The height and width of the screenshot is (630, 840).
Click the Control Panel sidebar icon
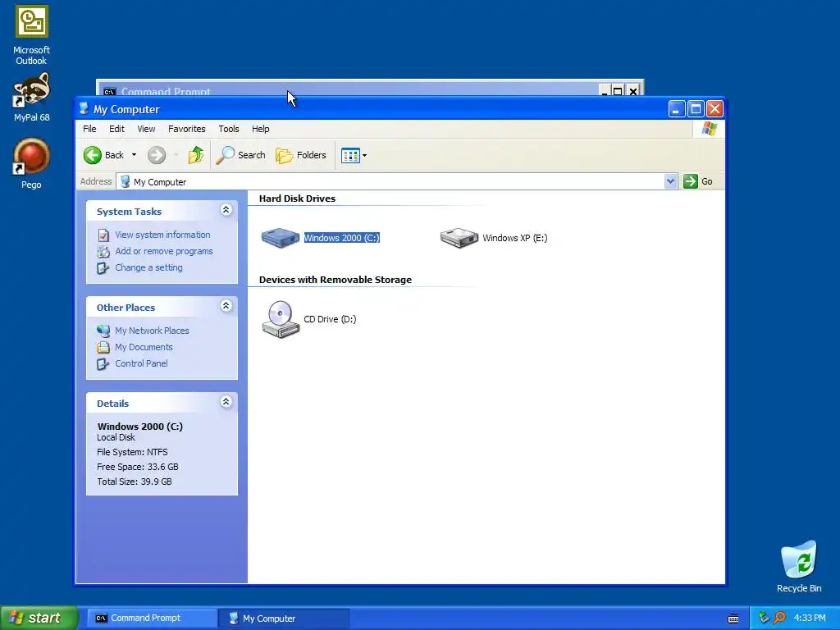click(x=103, y=363)
